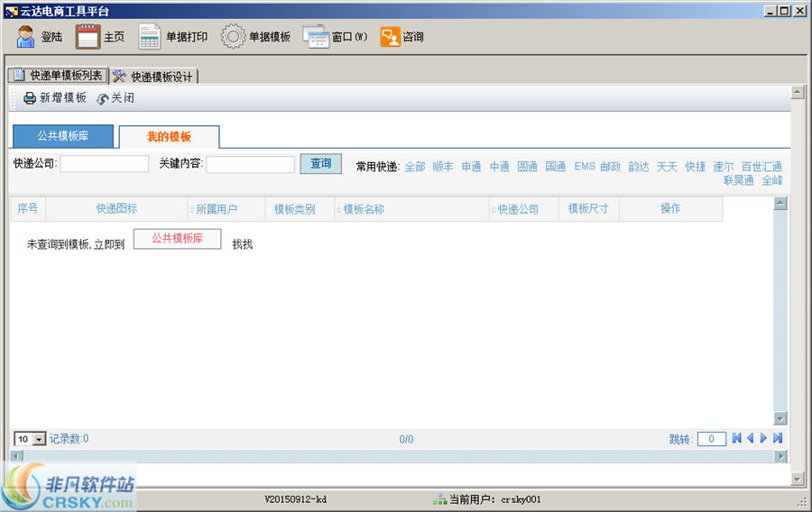The width and height of the screenshot is (812, 512).
Task: Filter by 快捷 courier link
Action: [x=695, y=167]
